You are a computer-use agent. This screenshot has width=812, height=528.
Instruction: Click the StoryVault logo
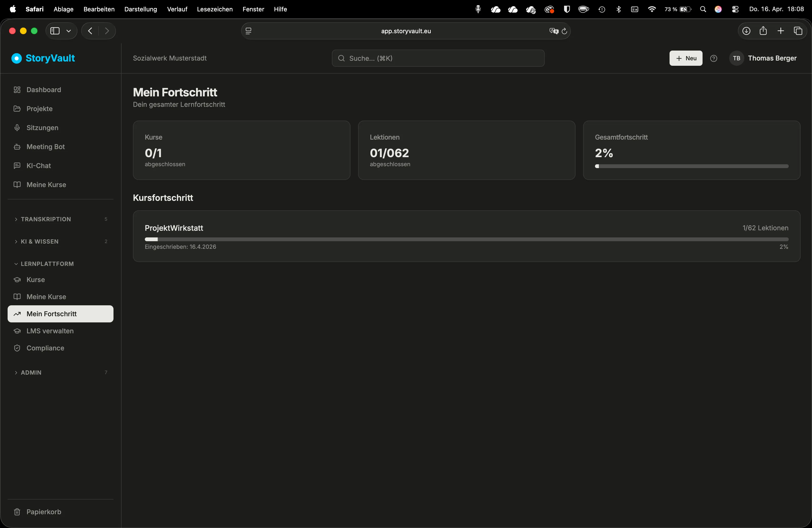(43, 58)
